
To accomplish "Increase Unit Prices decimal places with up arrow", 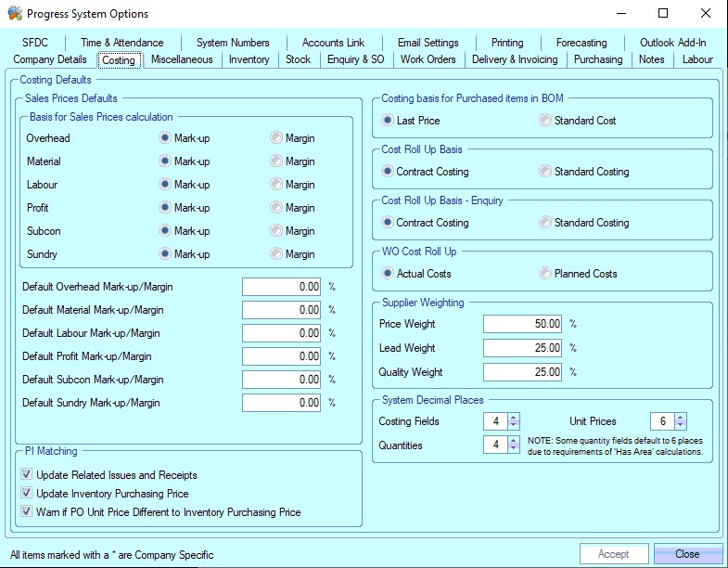I will pyautogui.click(x=681, y=418).
